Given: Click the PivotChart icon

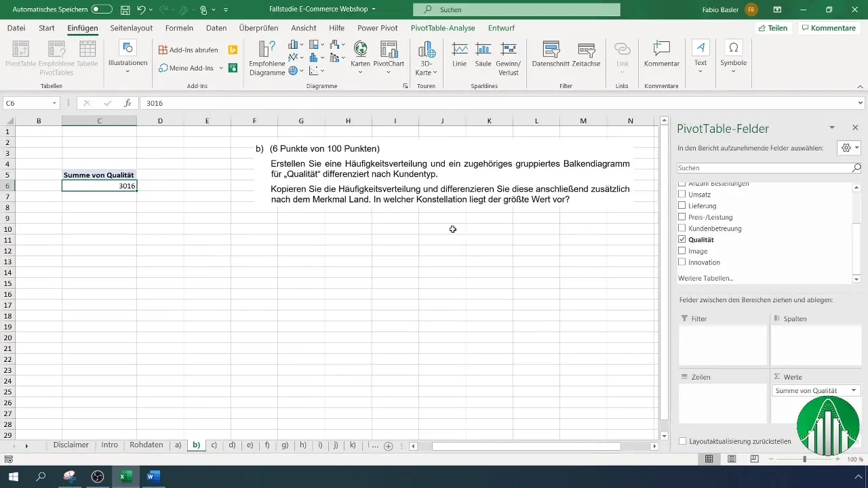Looking at the screenshot, I should click(389, 57).
